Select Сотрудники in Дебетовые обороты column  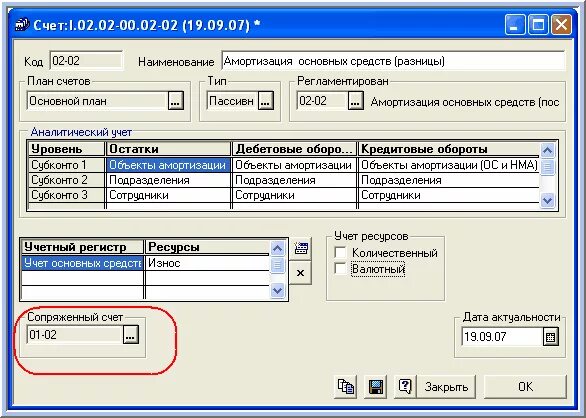295,195
